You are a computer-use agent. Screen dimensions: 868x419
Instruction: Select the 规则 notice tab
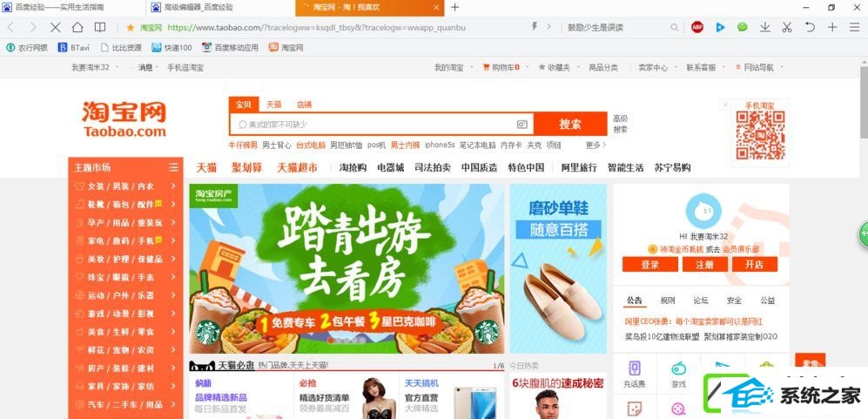click(668, 301)
